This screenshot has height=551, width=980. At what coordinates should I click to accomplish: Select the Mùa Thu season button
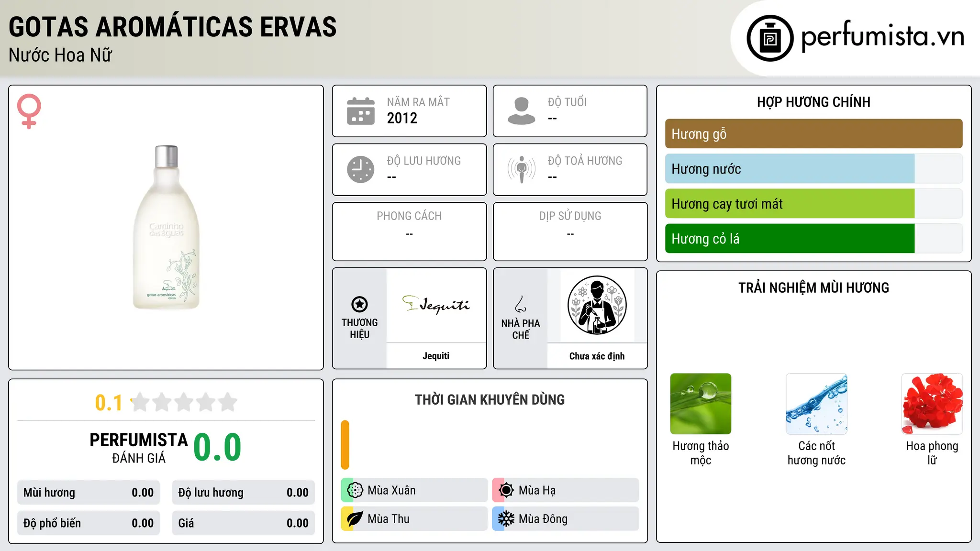(414, 519)
